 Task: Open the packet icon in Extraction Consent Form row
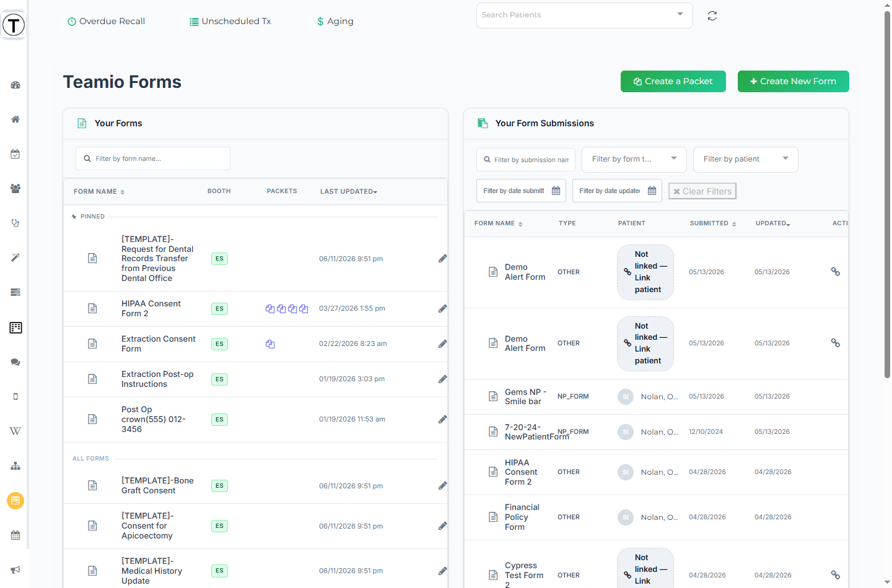point(270,344)
